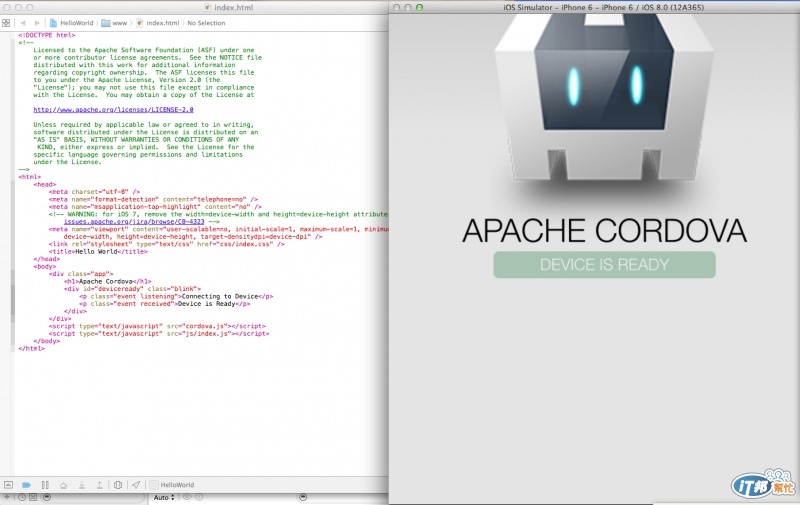This screenshot has height=505, width=800.
Task: Open simulate location menu
Action: pos(136,485)
